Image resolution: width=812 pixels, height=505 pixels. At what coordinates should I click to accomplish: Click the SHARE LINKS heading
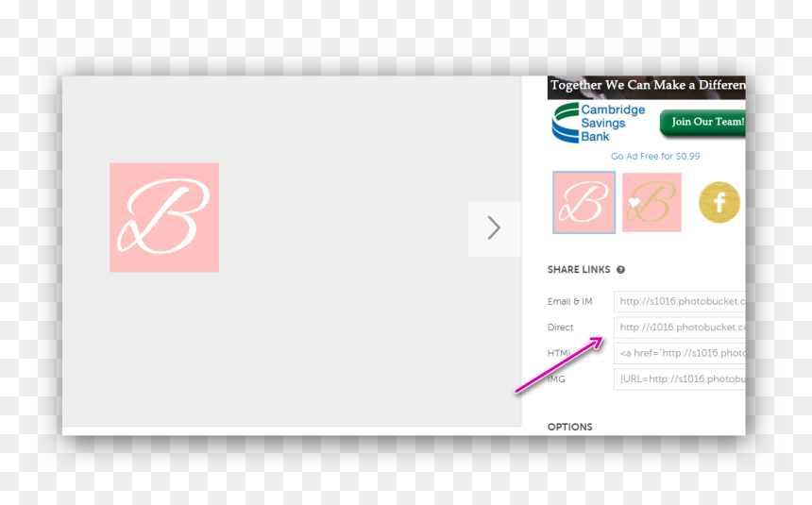pyautogui.click(x=579, y=270)
